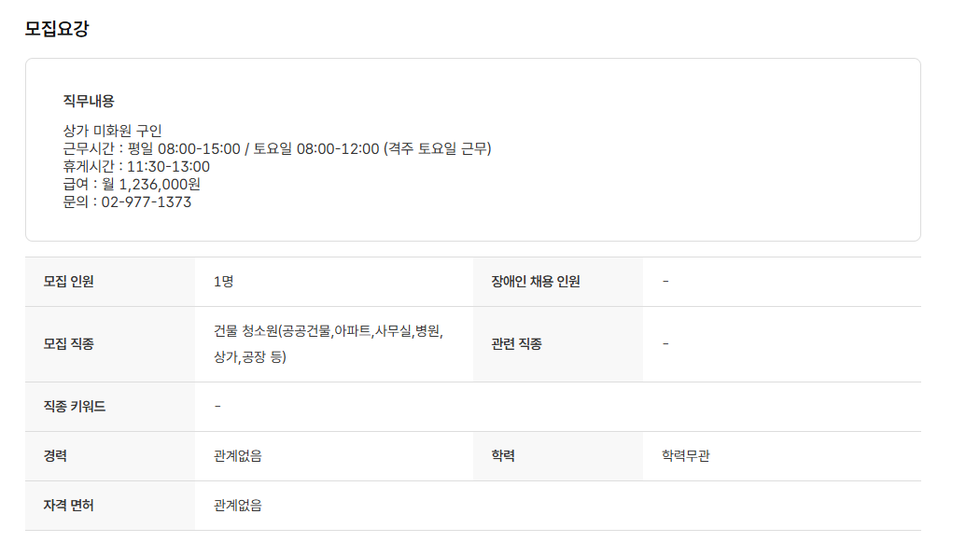Click the 상가 미화원 구인 text line
980x542 pixels.
click(112, 131)
